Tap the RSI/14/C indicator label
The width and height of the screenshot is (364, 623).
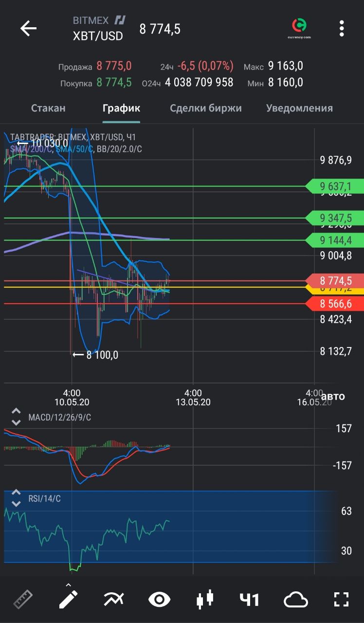pos(44,498)
